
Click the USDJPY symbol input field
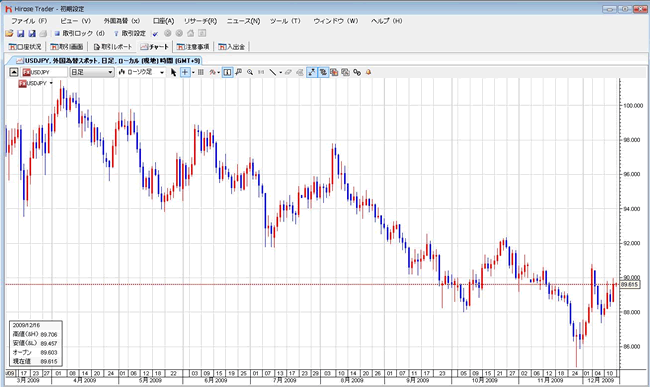tap(45, 72)
